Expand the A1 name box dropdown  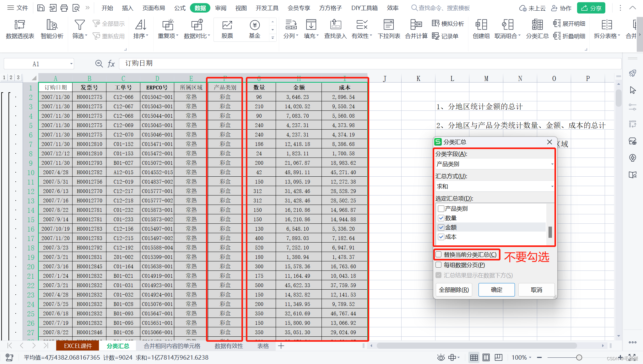tap(71, 64)
